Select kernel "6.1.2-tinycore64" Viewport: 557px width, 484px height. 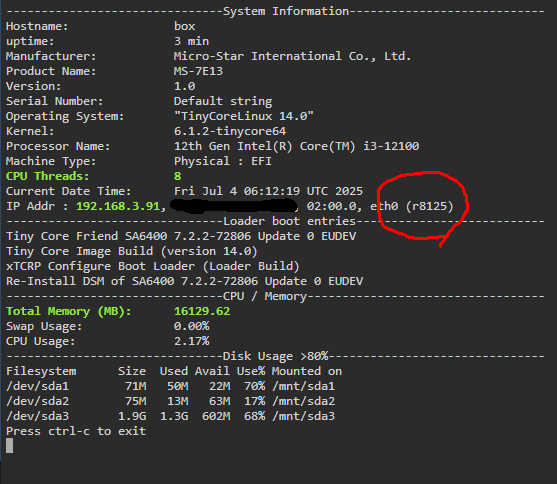point(230,131)
